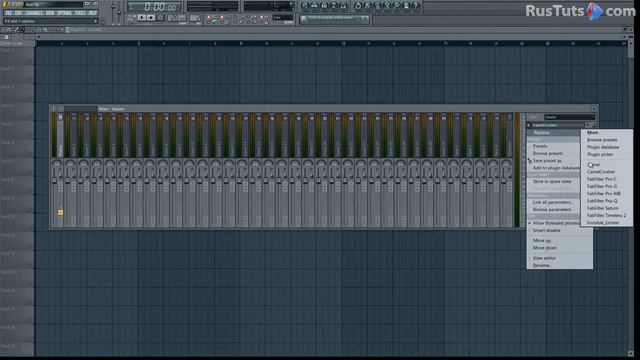Click the yellow icon on the Master mixer track

point(60,212)
